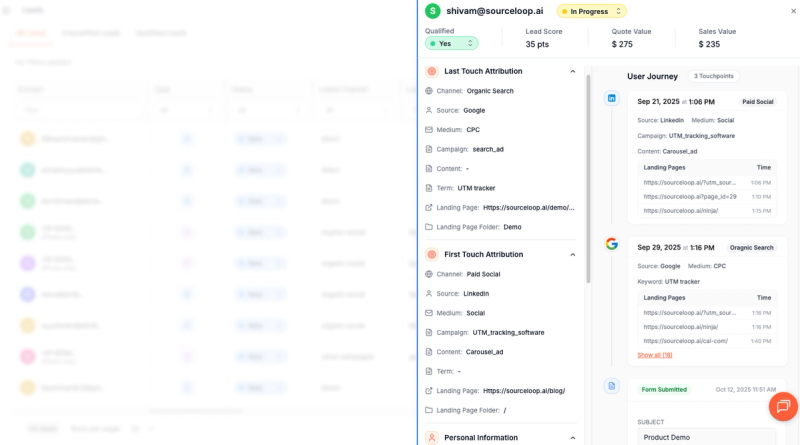The height and width of the screenshot is (445, 800).
Task: Click the envelope icon beside Medium: CPC
Action: coord(429,130)
